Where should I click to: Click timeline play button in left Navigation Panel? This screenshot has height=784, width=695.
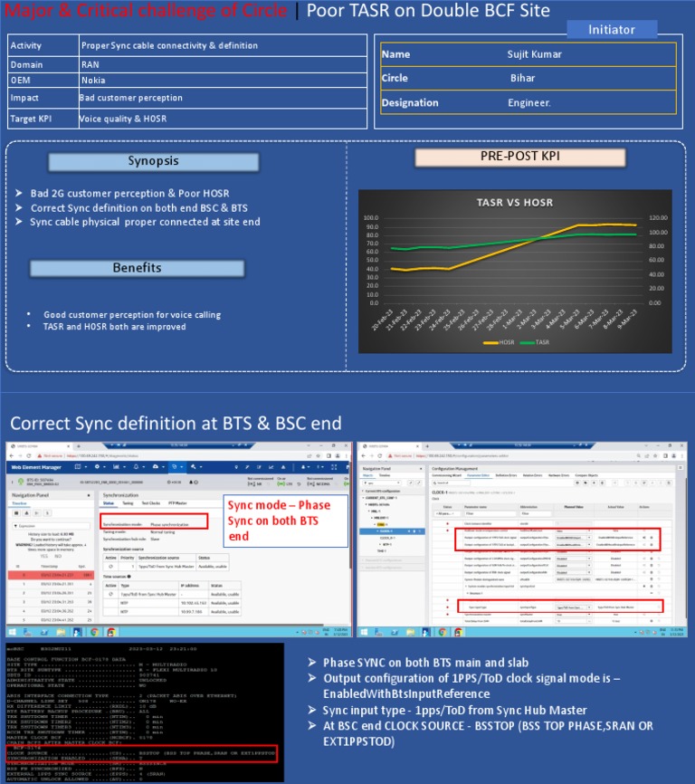coord(36,513)
